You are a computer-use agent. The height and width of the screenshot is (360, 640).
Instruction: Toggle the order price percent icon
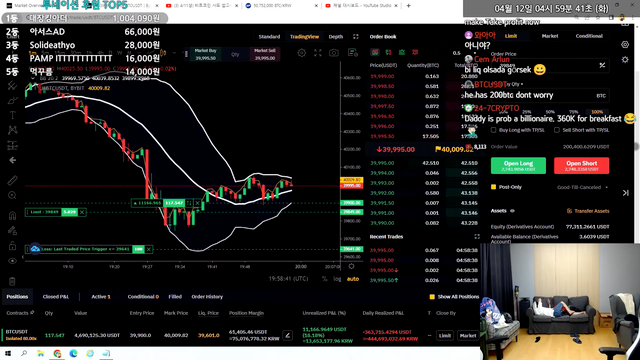coord(602,65)
